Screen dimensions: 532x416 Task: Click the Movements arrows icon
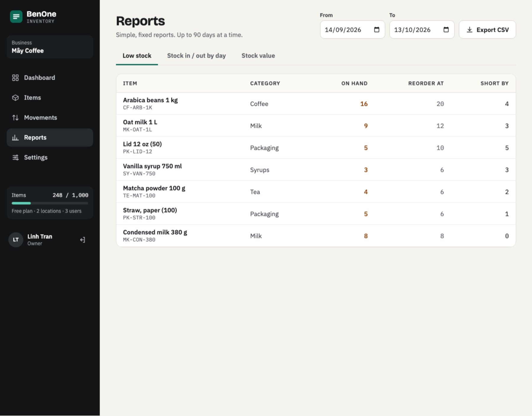pyautogui.click(x=15, y=118)
